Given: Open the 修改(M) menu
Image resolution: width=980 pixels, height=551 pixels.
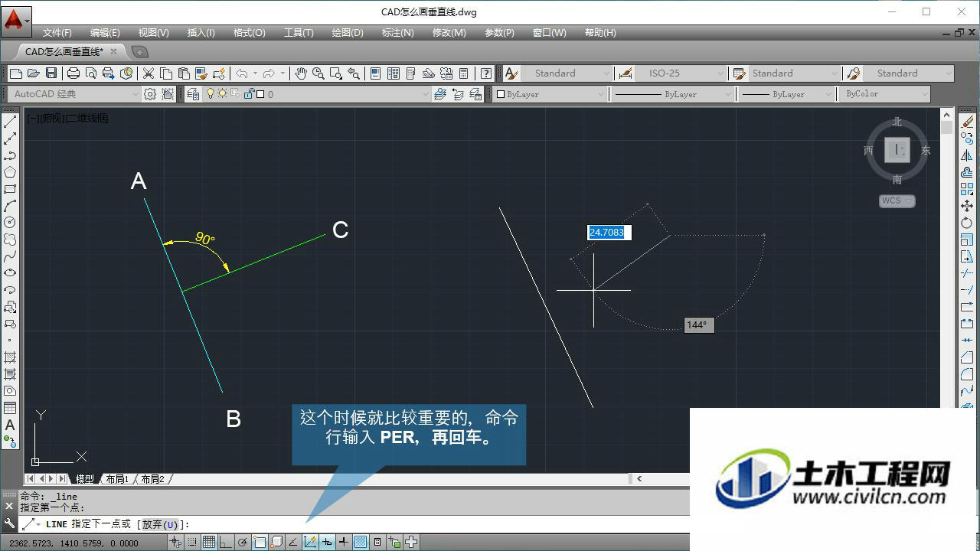Looking at the screenshot, I should pyautogui.click(x=449, y=33).
